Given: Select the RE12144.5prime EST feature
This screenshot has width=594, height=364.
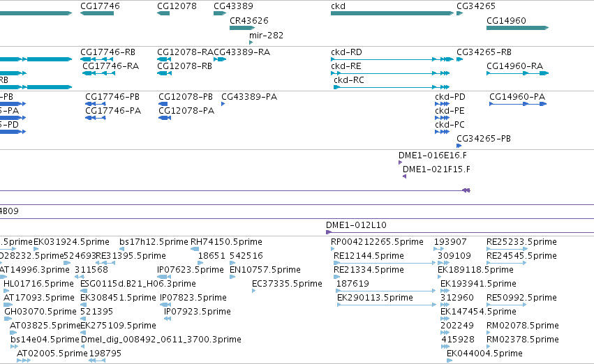Looking at the screenshot, I should coord(385,263).
